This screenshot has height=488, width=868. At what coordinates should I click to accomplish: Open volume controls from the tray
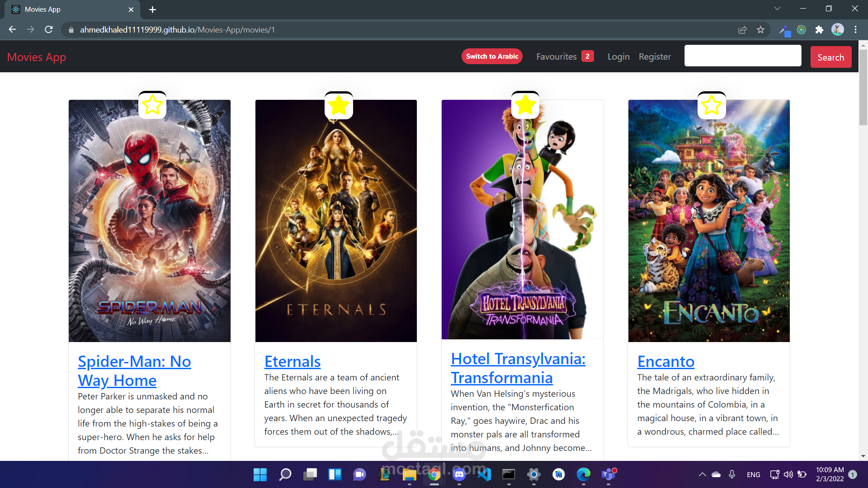pos(788,474)
